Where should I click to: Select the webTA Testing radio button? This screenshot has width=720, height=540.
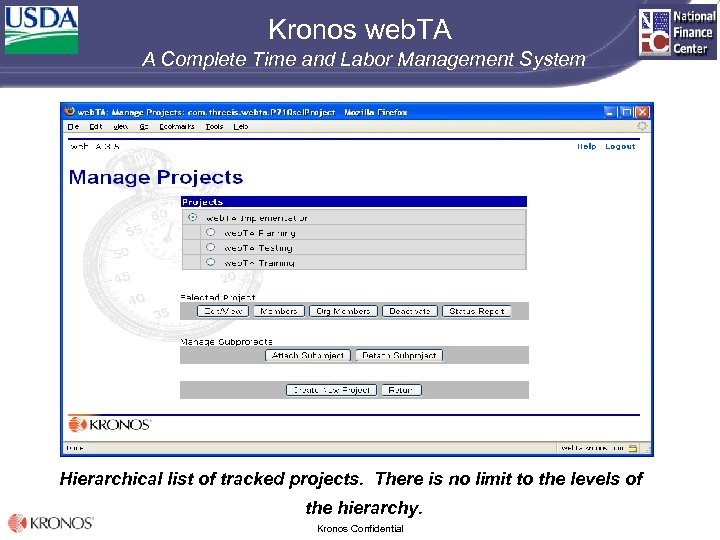coord(210,248)
